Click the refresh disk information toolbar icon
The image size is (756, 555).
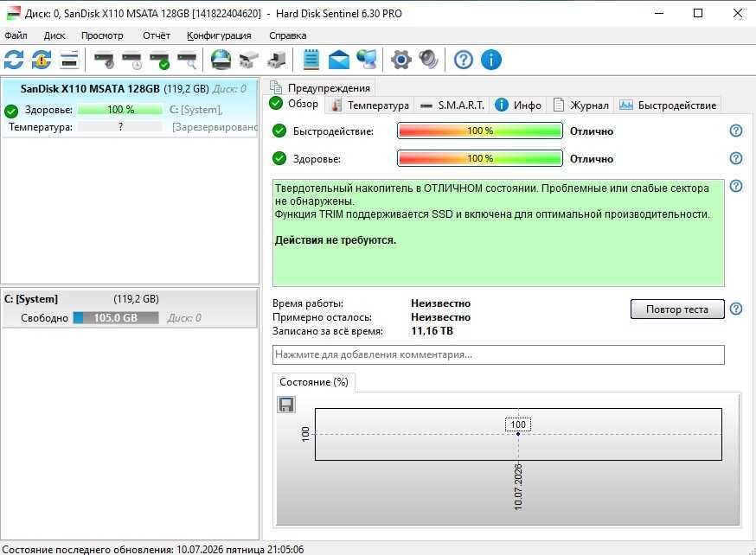(14, 60)
